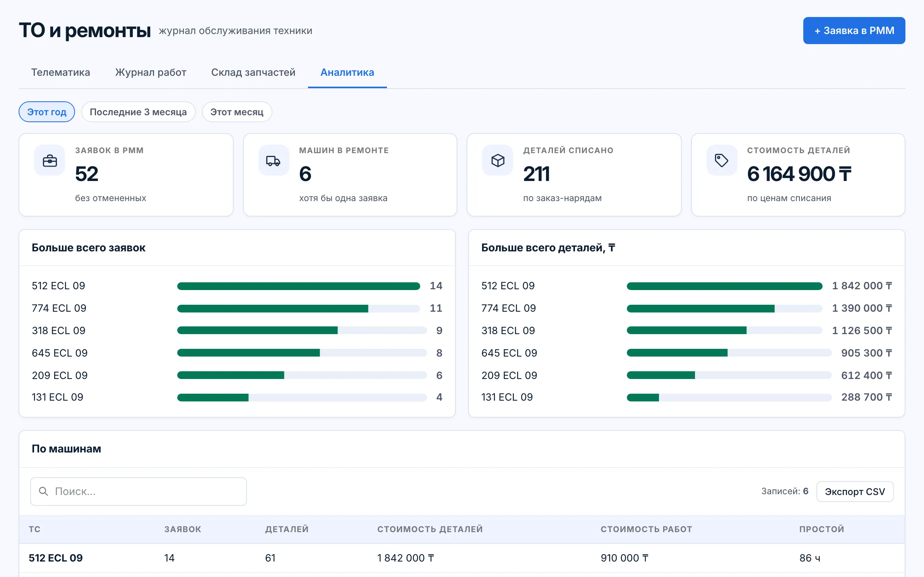924x577 pixels.
Task: Click 209 ECL 09 in Больше всего деталей
Action: click(509, 376)
